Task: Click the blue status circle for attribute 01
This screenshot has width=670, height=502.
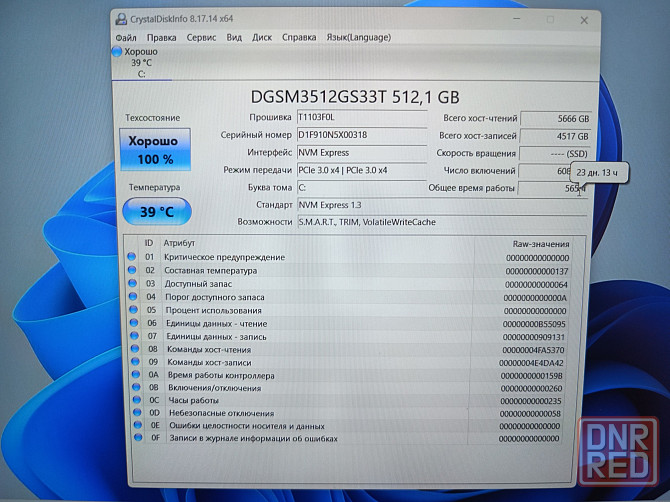Action: click(x=132, y=258)
